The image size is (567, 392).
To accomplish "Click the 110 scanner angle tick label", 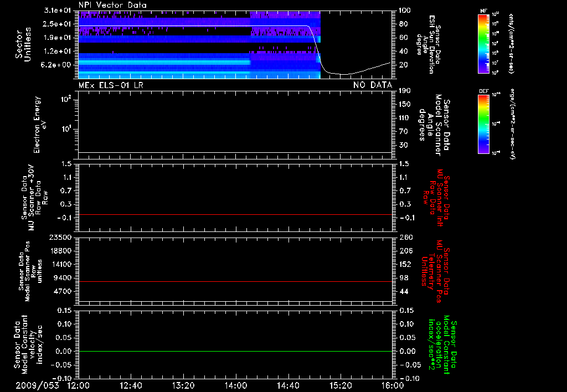I will [405, 118].
